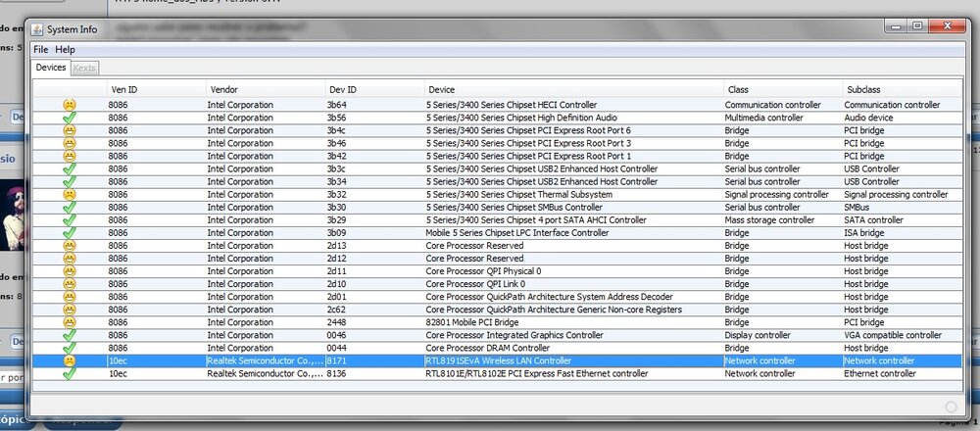
Task: Open the Help menu
Action: pyautogui.click(x=65, y=49)
